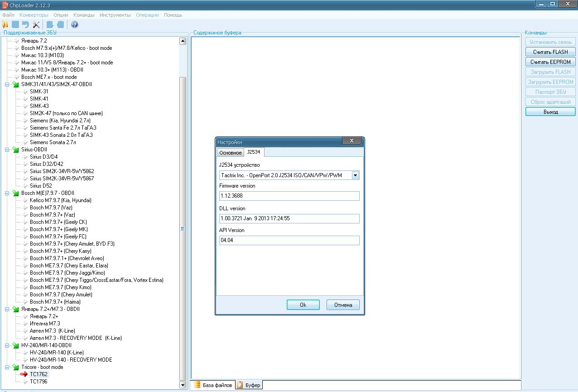Click green arrow icon beside Tricore - boot mode
The height and width of the screenshot is (392, 578).
tap(15, 367)
